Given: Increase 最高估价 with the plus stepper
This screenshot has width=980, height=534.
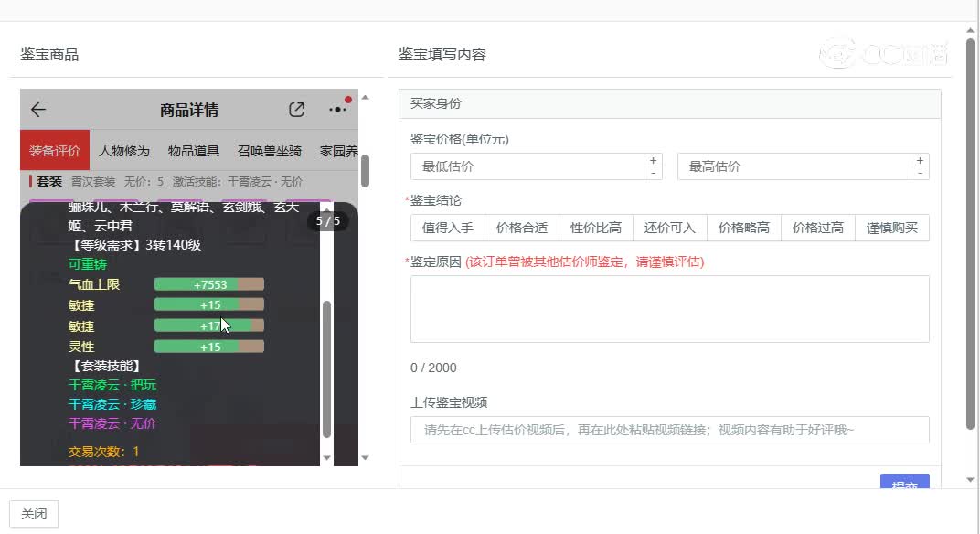Looking at the screenshot, I should point(920,161).
